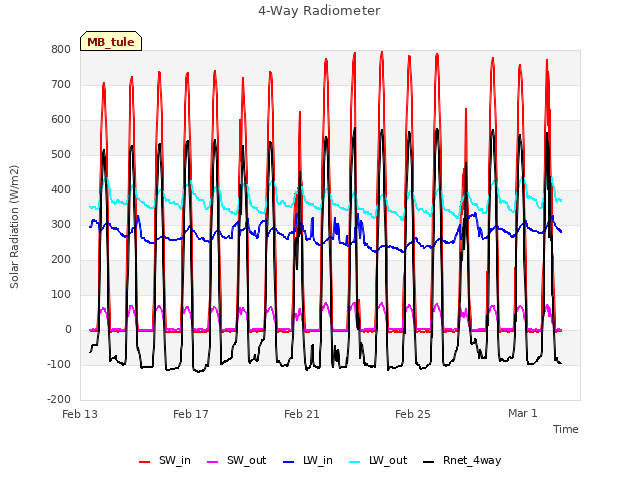Click the -200 y-axis tick label
The width and height of the screenshot is (640, 480).
pos(59,400)
